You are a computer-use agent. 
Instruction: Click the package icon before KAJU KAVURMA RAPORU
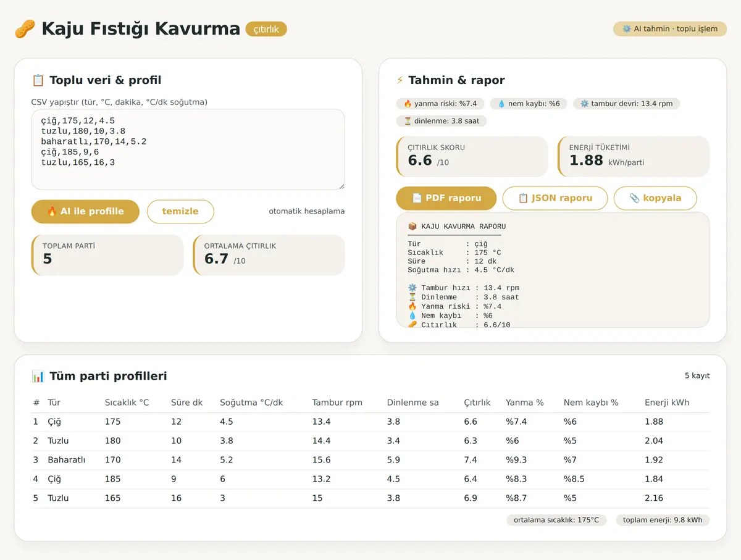412,227
